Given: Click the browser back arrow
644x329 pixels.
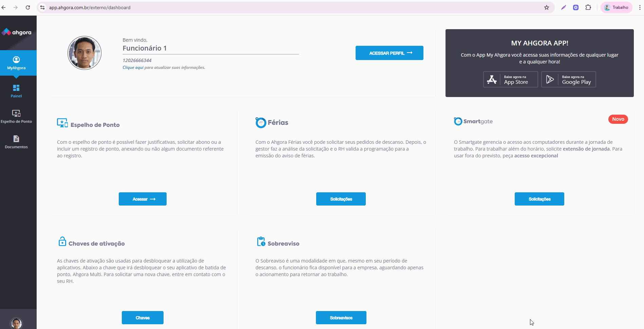Looking at the screenshot, I should pyautogui.click(x=4, y=7).
